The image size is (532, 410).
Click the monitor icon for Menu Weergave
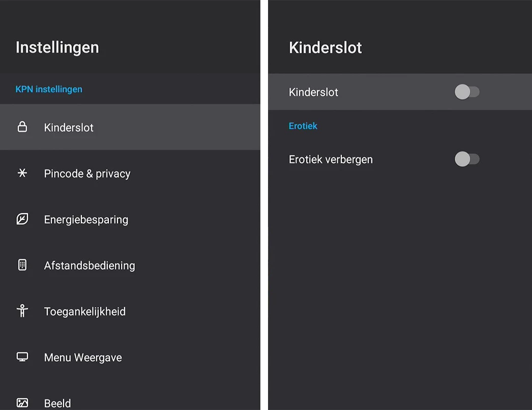click(22, 357)
